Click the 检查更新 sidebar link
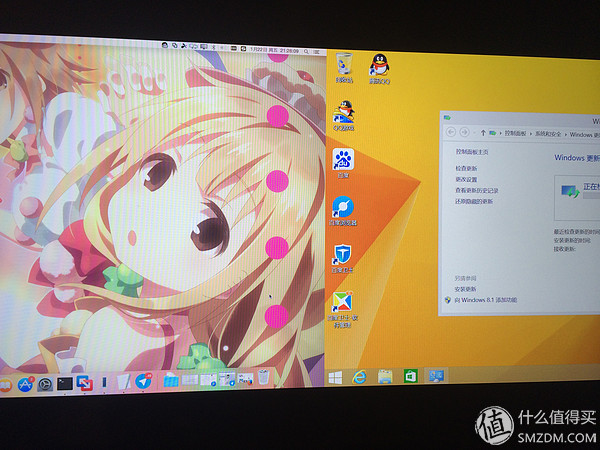The width and height of the screenshot is (600, 450). [x=466, y=168]
